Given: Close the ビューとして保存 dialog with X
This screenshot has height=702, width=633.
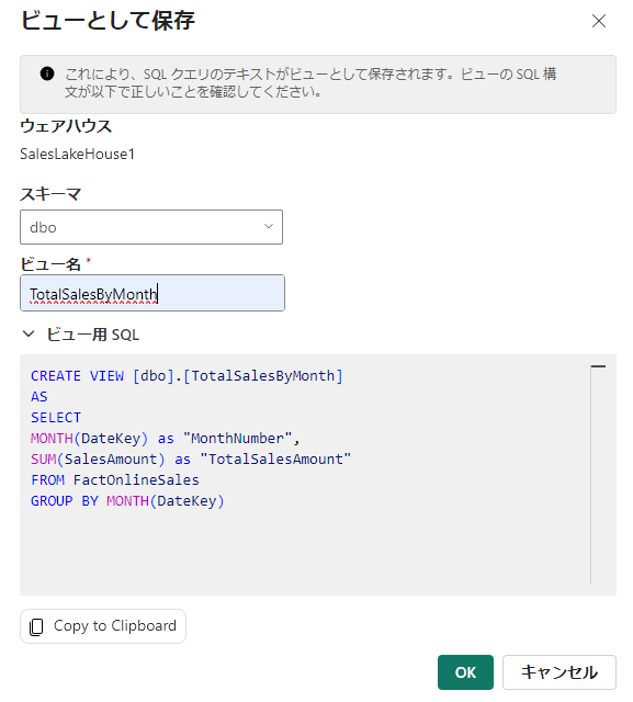Looking at the screenshot, I should [599, 20].
